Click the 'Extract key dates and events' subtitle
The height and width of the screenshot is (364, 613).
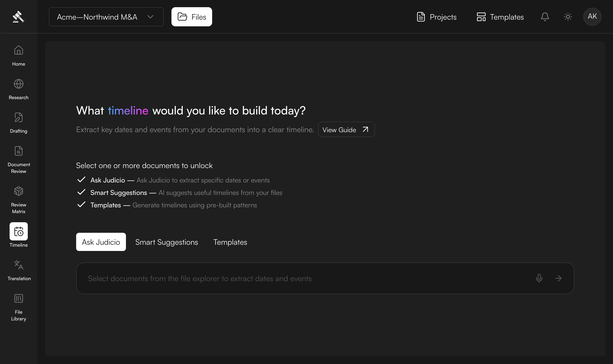click(x=195, y=130)
